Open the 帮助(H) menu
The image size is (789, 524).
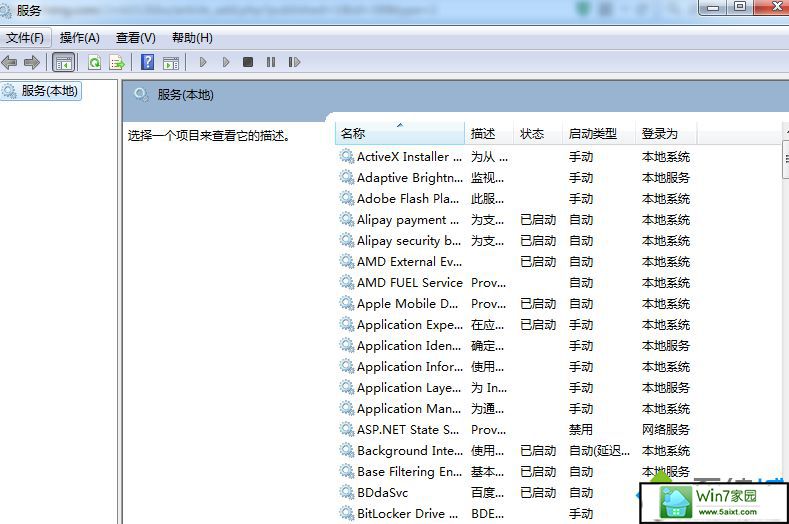coord(192,38)
